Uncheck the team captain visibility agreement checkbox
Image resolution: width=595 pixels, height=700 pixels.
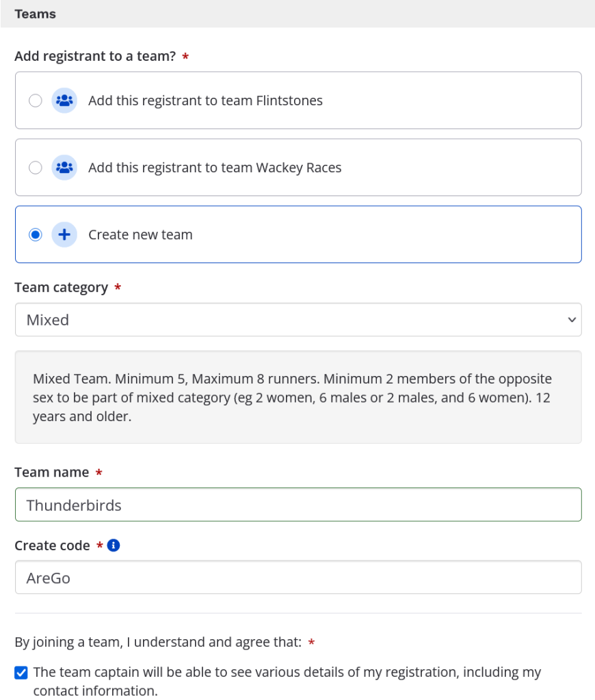(x=21, y=673)
